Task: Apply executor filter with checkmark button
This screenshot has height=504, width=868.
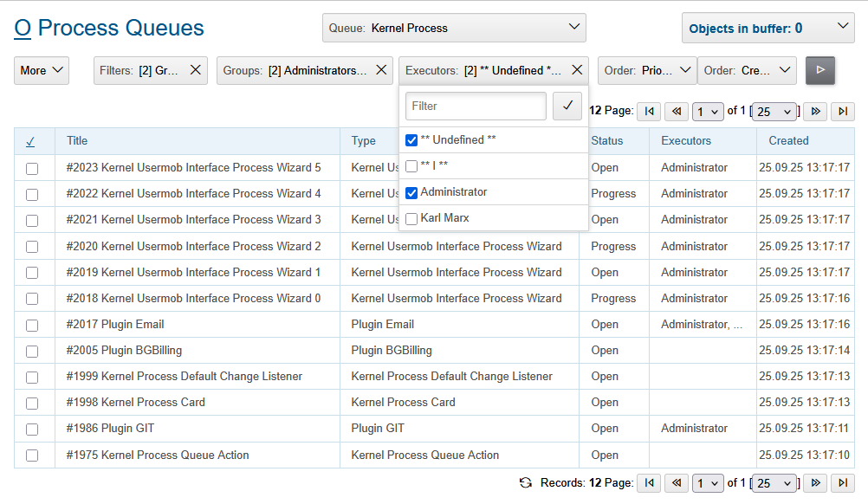Action: coord(567,106)
